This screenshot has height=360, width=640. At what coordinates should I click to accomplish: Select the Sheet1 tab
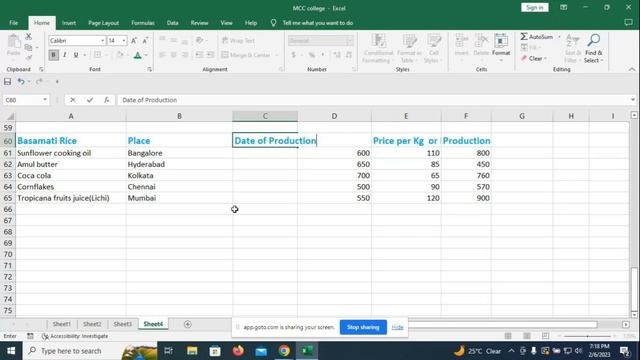tap(62, 324)
